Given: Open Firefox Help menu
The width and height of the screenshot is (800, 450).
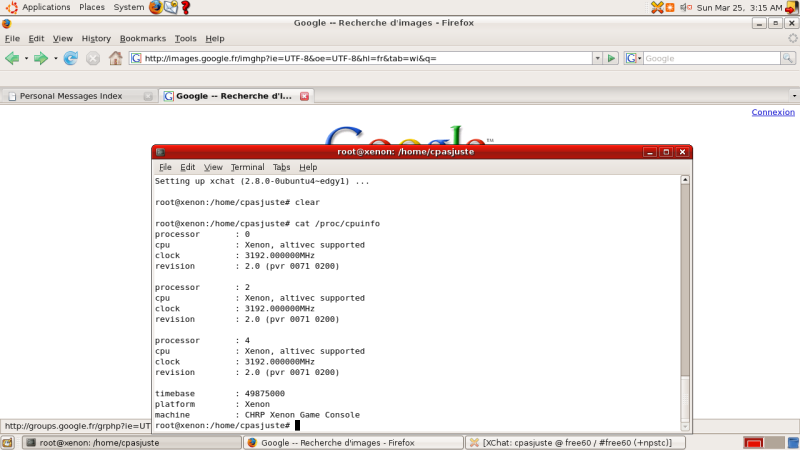Looking at the screenshot, I should pos(215,38).
